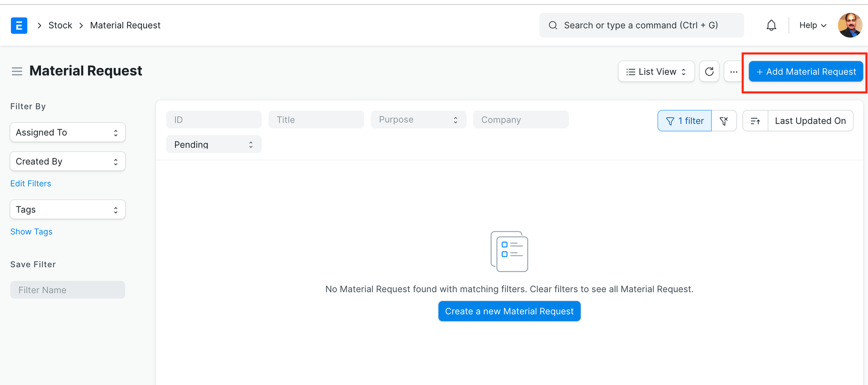
Task: Open the notifications bell
Action: (x=771, y=25)
